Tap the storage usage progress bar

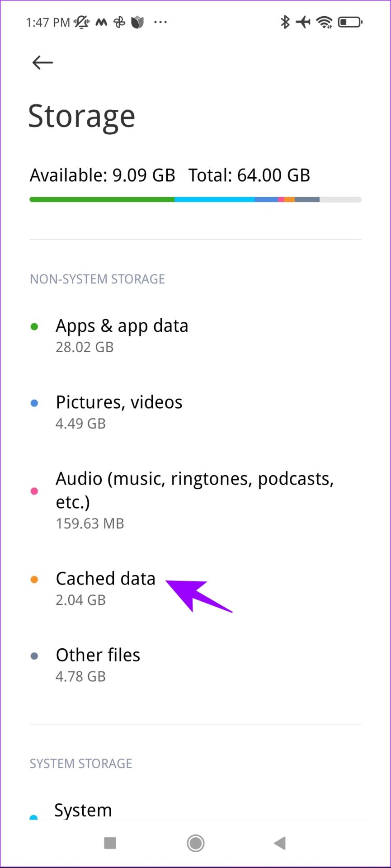tap(195, 199)
